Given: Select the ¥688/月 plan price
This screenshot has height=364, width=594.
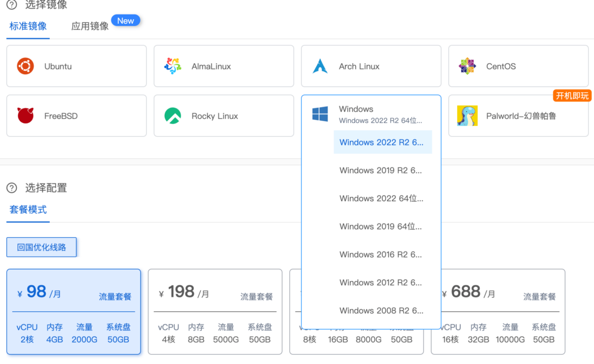Looking at the screenshot, I should 468,292.
